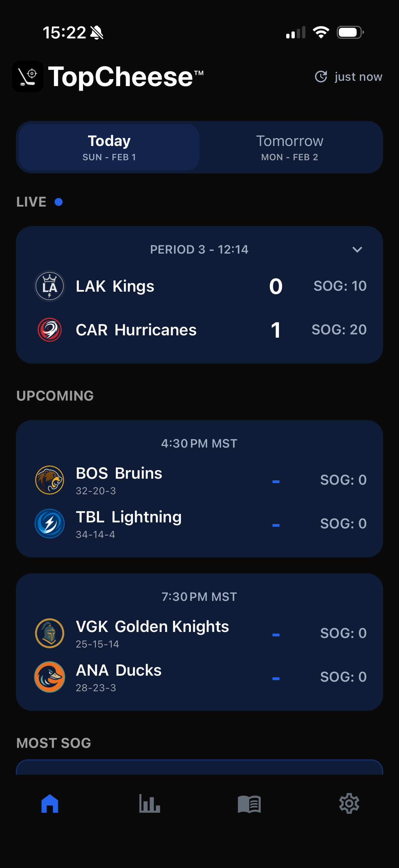
Task: Tap the Boston Bruins bear logo
Action: click(50, 480)
